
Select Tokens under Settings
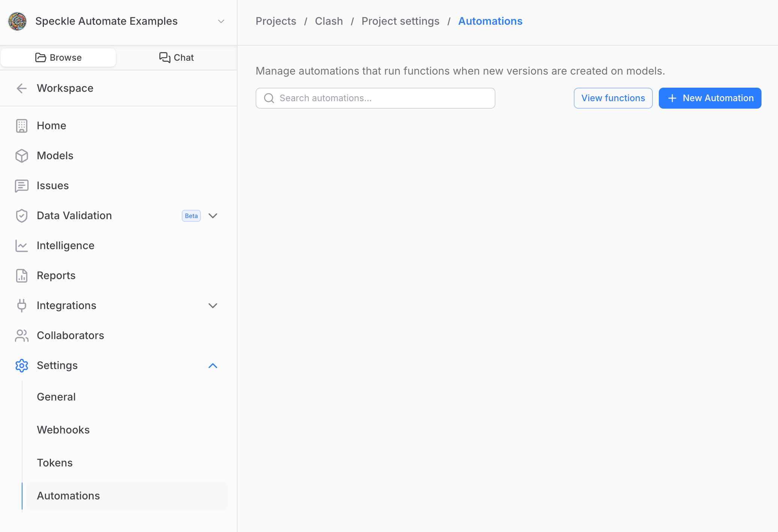[55, 463]
